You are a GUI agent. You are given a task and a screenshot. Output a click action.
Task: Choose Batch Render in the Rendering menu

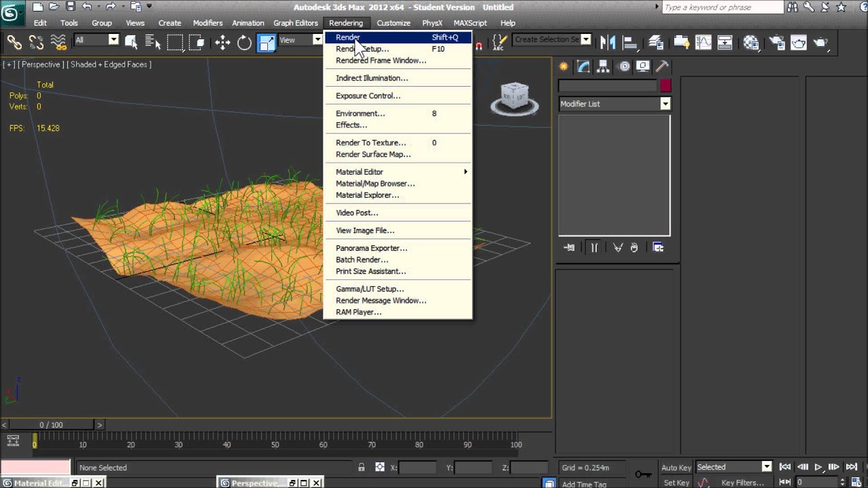click(x=397, y=260)
